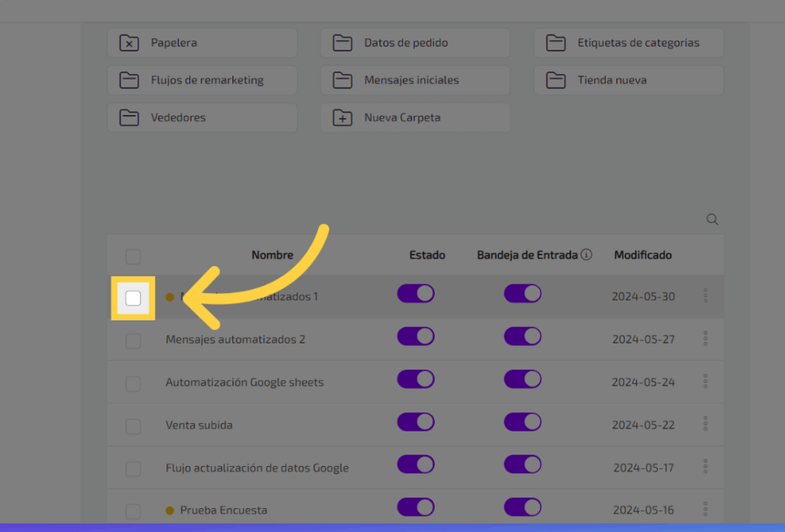The width and height of the screenshot is (785, 532).
Task: Click the Nueva Carpeta add-folder icon
Action: coord(343,118)
